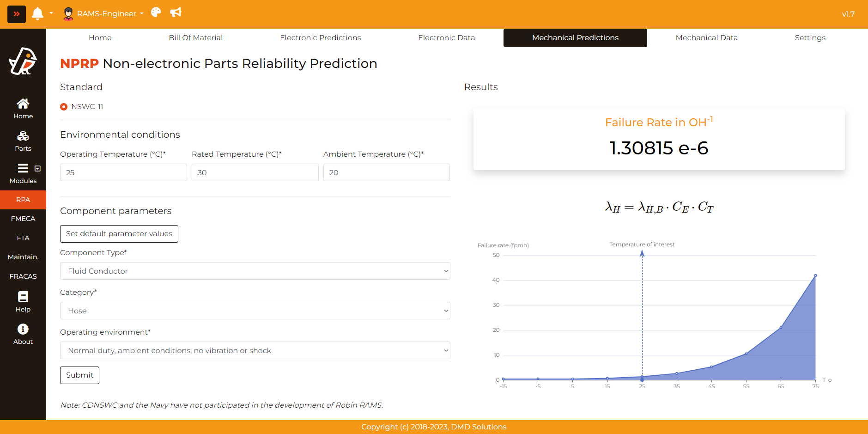
Task: Open the Component Type dropdown
Action: coord(255,271)
